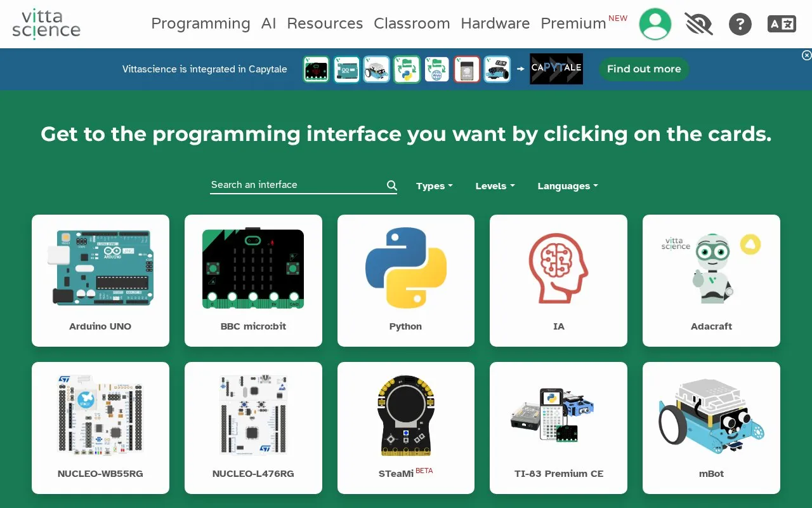This screenshot has height=508, width=812.
Task: Click the Find out more button
Action: pos(644,69)
